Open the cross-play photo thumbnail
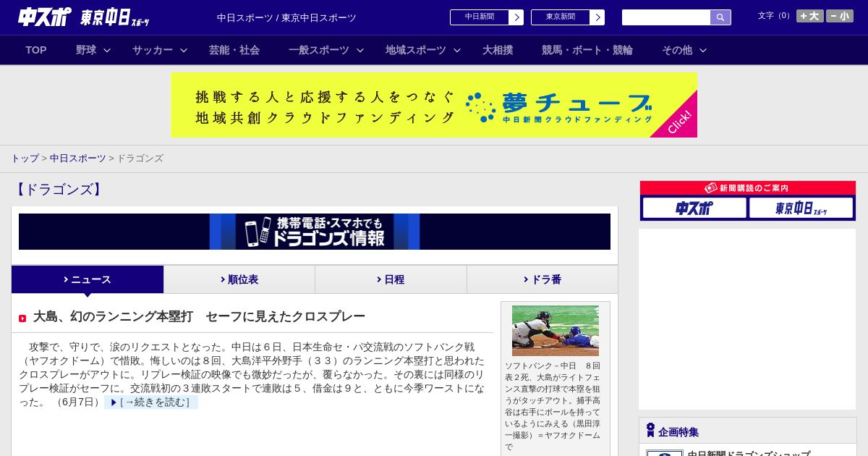Image resolution: width=868 pixels, height=456 pixels. coord(556,331)
